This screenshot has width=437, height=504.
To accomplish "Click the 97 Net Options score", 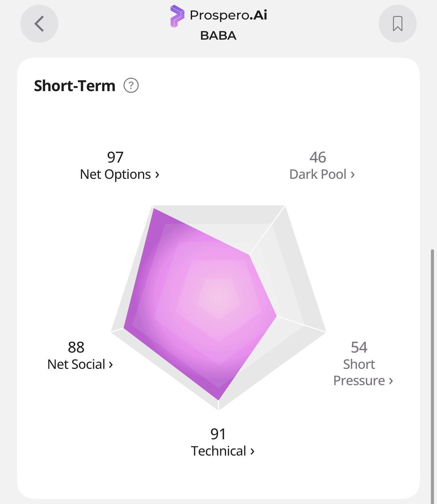I will tap(115, 157).
